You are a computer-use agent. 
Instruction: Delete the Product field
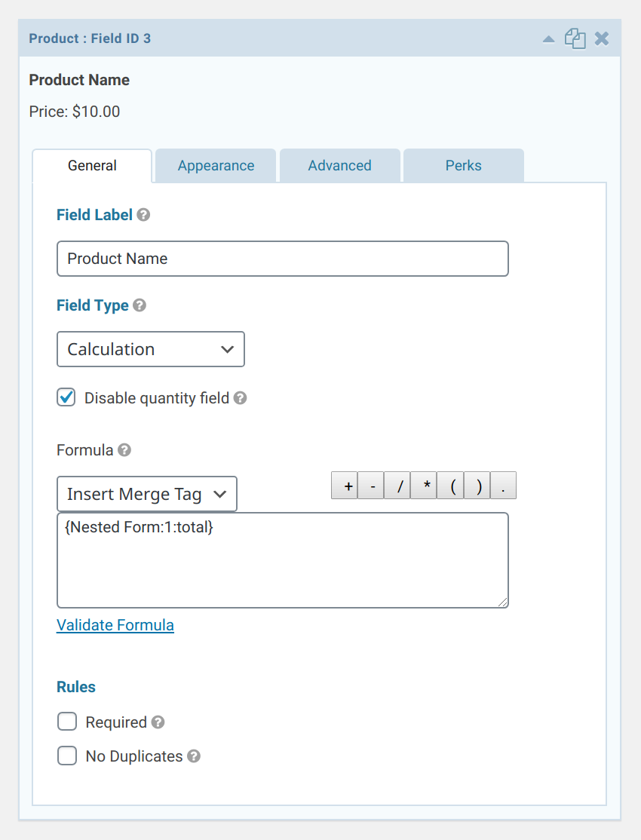pyautogui.click(x=601, y=38)
